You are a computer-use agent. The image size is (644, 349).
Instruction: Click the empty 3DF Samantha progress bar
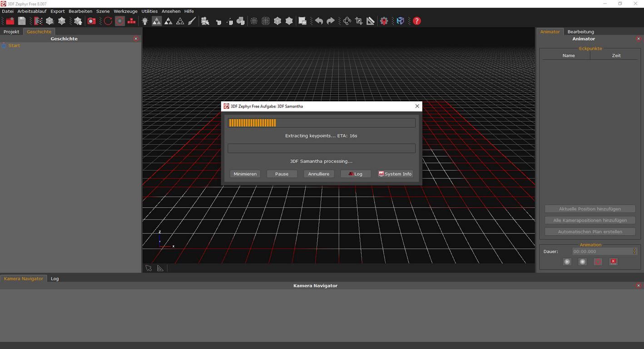click(322, 148)
